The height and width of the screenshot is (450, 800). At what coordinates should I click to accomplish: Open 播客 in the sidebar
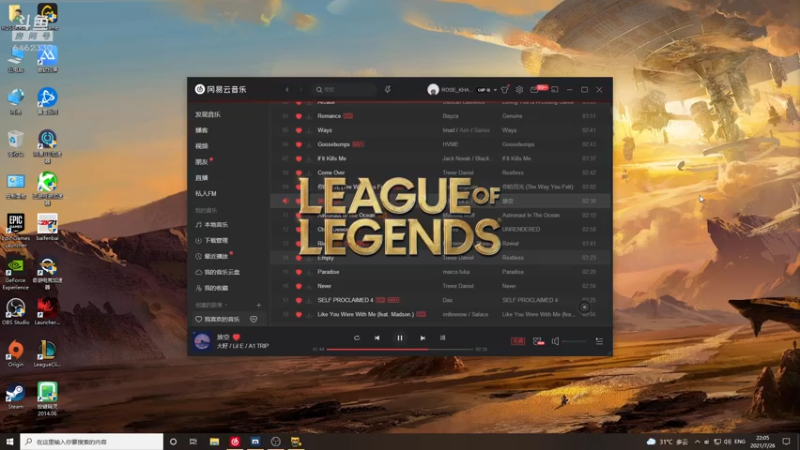(202, 130)
